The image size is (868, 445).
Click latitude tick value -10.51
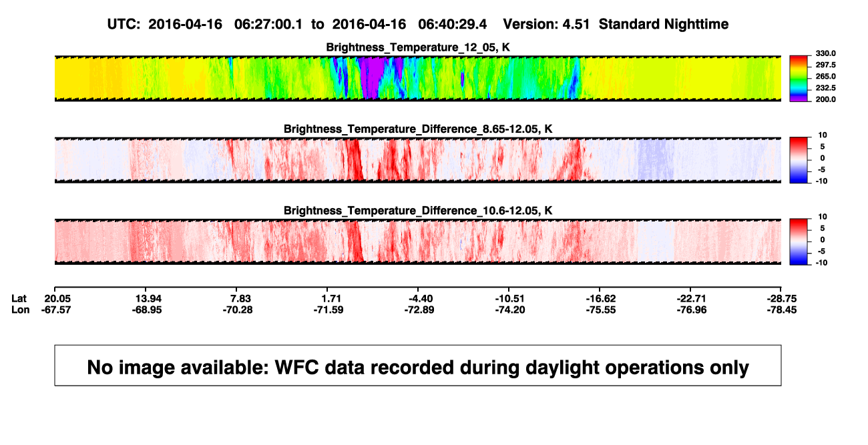coord(509,298)
